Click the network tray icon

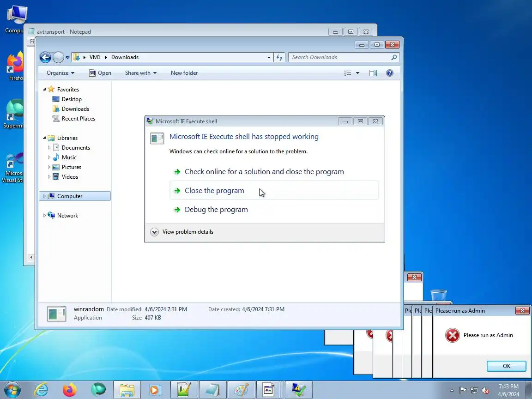point(474,390)
